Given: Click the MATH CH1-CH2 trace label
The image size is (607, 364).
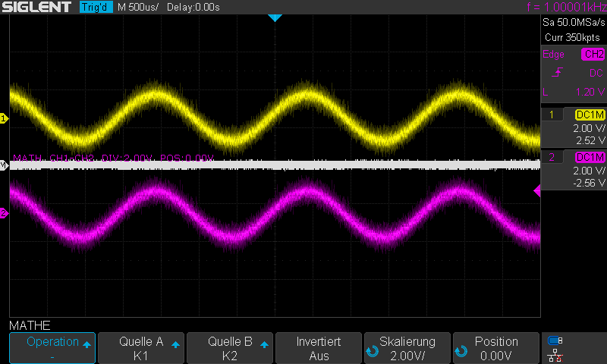Looking at the screenshot, I should point(113,158).
